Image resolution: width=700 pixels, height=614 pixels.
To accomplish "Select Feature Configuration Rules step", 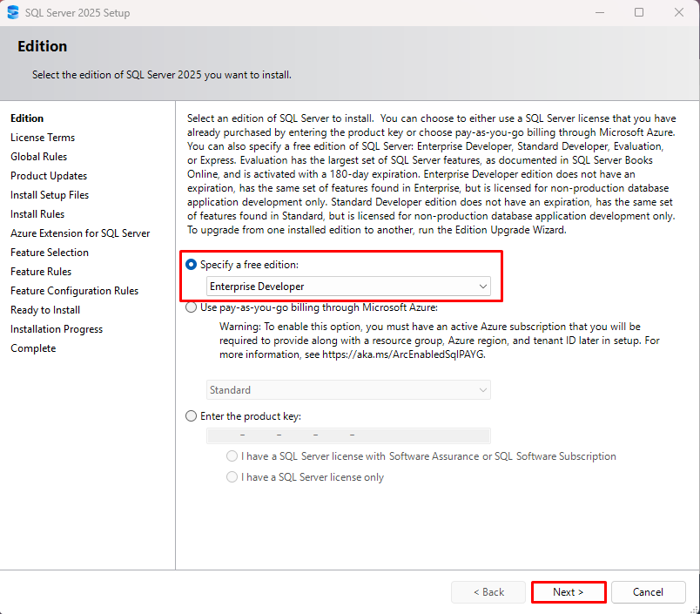I will pyautogui.click(x=75, y=291).
